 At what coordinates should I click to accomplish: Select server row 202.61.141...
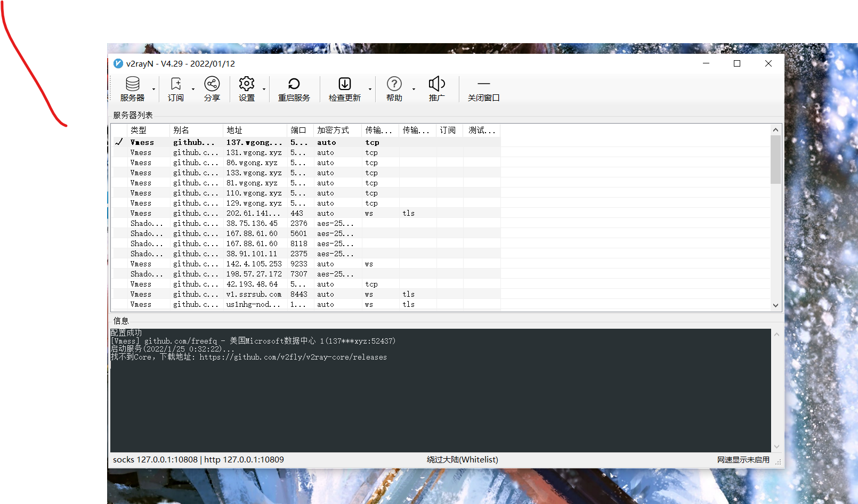click(x=306, y=213)
